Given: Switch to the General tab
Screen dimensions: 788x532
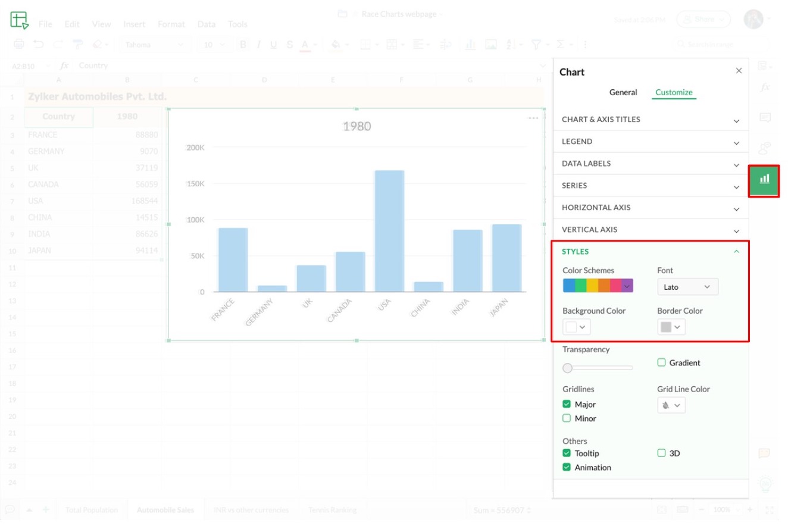Looking at the screenshot, I should click(x=623, y=92).
